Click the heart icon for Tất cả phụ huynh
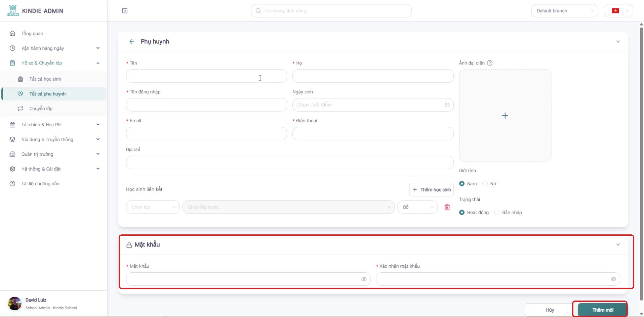The height and width of the screenshot is (317, 644). (21, 94)
